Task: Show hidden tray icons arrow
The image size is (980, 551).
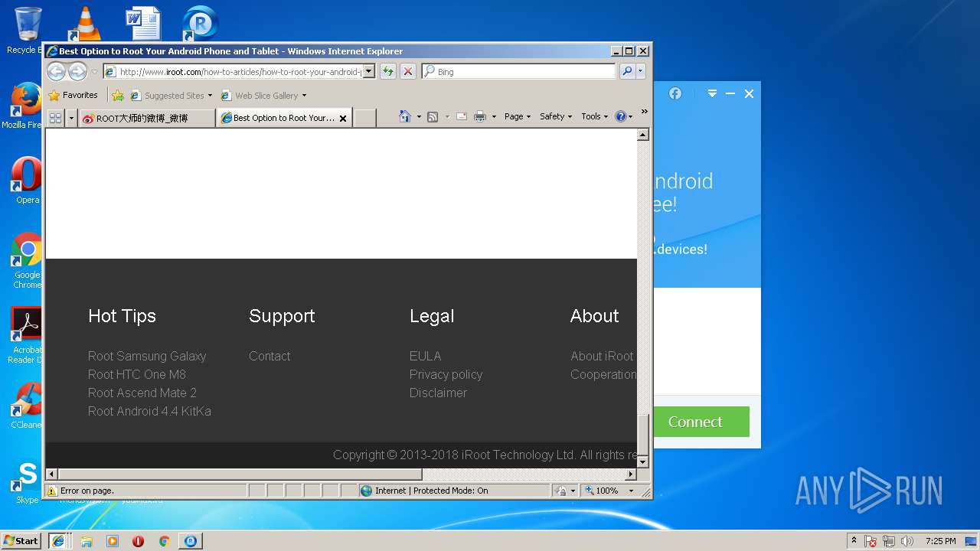Action: pyautogui.click(x=854, y=541)
